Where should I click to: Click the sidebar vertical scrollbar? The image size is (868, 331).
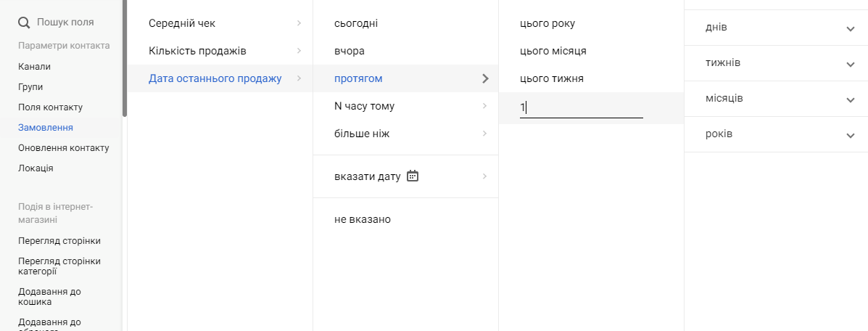point(125,58)
